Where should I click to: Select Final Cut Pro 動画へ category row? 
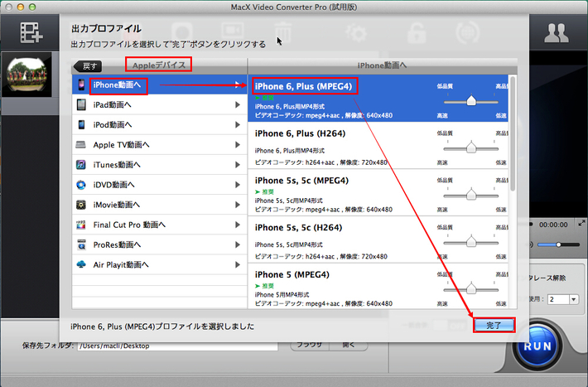pos(159,225)
